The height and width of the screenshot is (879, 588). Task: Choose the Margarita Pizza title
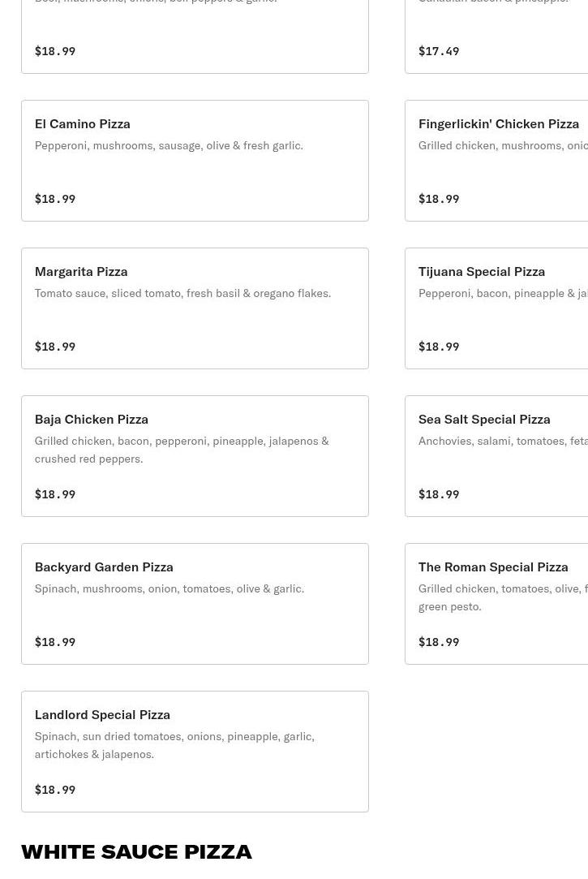click(x=81, y=272)
